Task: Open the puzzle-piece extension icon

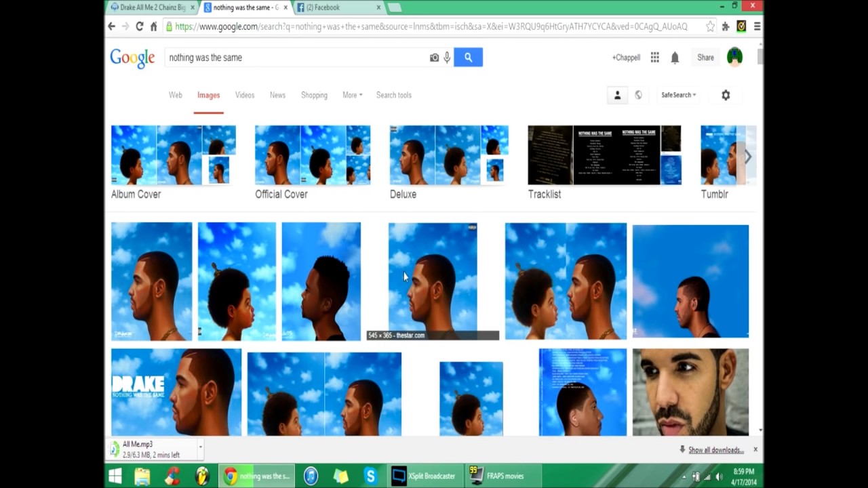Action: (726, 26)
